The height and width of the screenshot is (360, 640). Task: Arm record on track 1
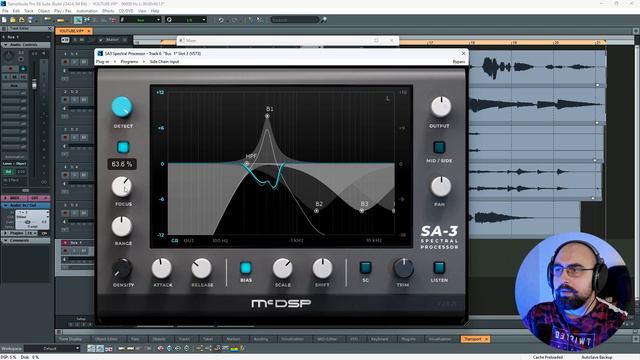tap(65, 62)
